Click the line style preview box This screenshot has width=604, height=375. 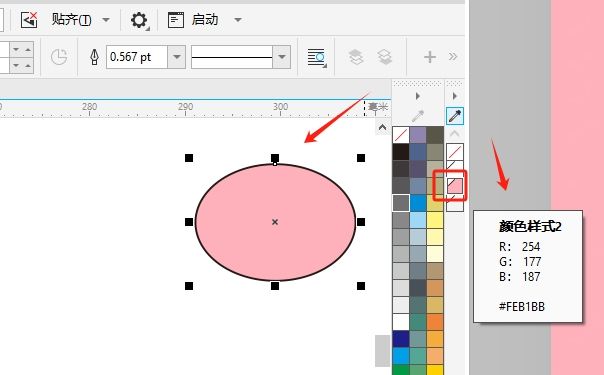coord(232,57)
